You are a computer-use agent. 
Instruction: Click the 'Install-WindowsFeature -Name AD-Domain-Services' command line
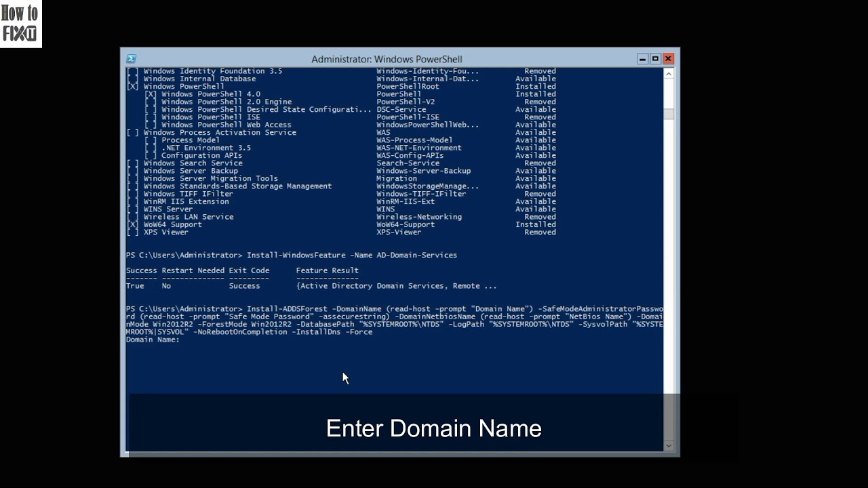point(292,256)
